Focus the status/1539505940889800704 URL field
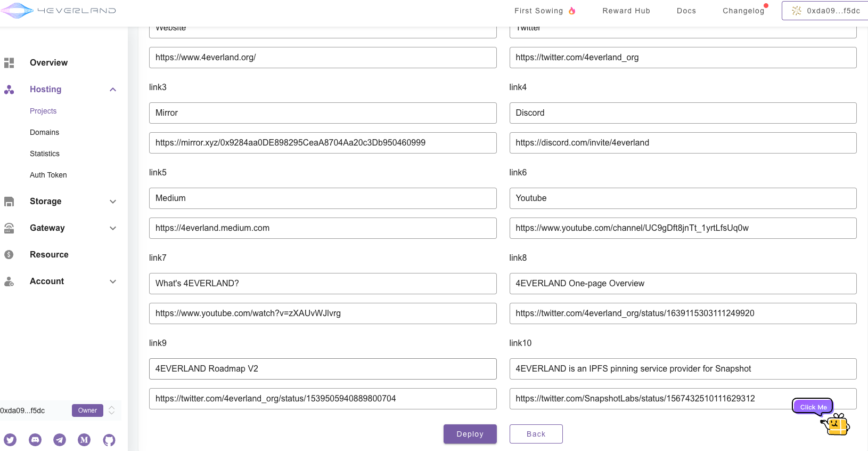This screenshot has height=451, width=868. pos(323,399)
